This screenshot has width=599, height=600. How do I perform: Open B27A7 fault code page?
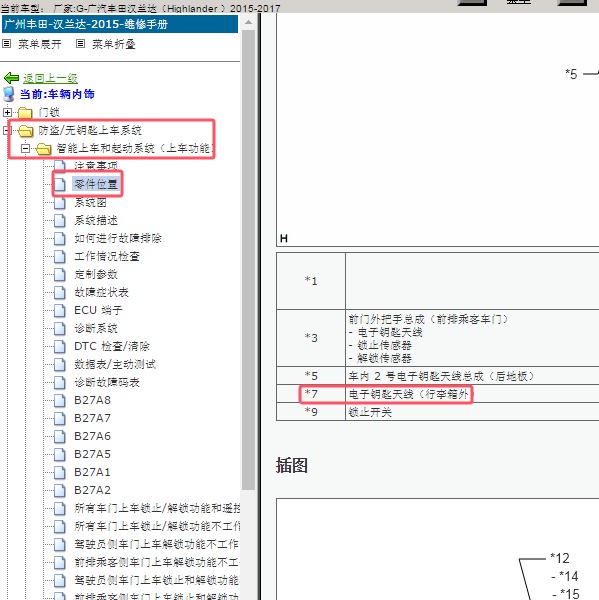92,418
